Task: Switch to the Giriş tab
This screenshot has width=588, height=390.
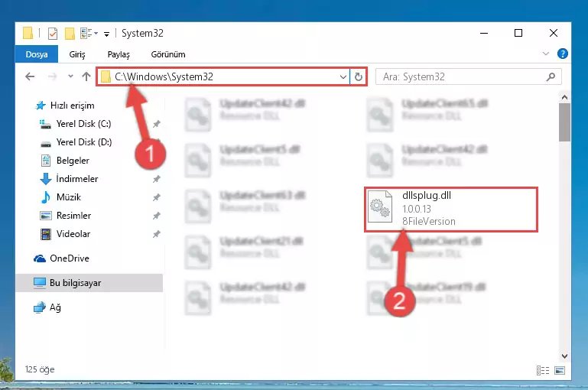Action: (77, 54)
